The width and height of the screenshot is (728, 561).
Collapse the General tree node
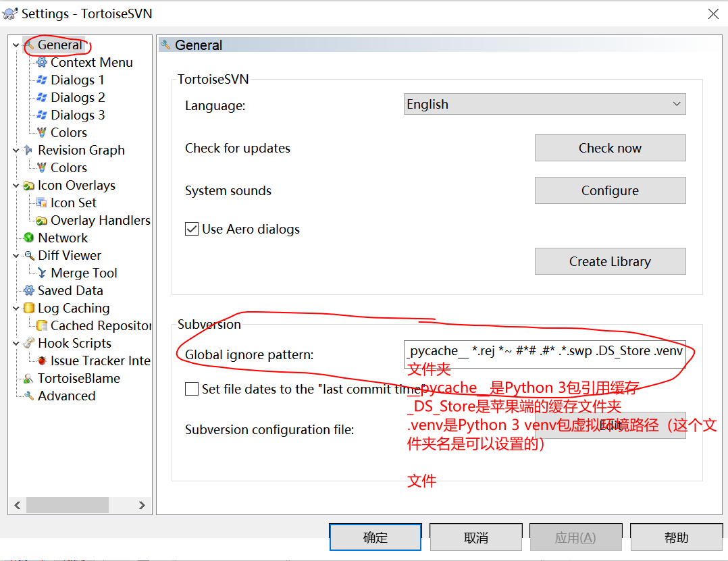pyautogui.click(x=16, y=45)
